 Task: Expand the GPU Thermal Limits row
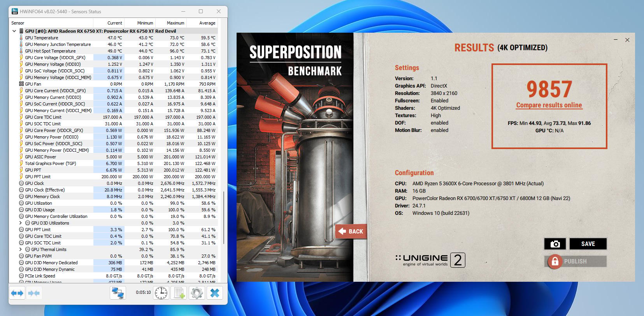tap(21, 249)
